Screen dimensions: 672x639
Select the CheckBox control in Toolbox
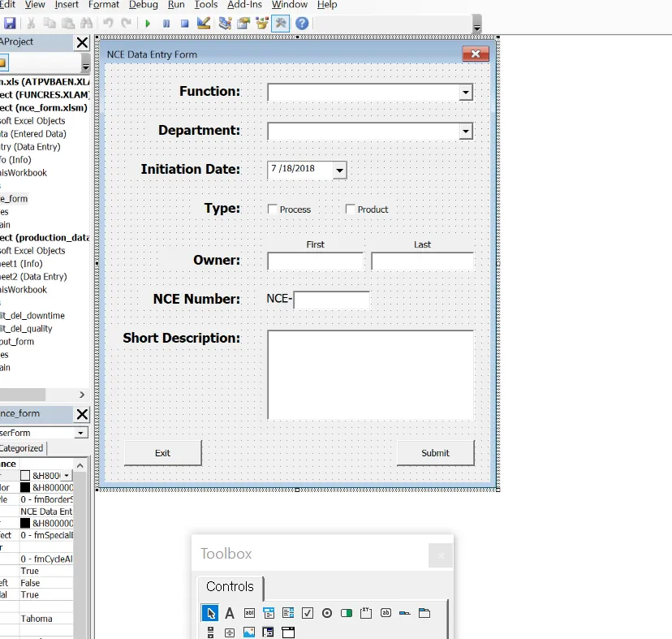tap(308, 613)
